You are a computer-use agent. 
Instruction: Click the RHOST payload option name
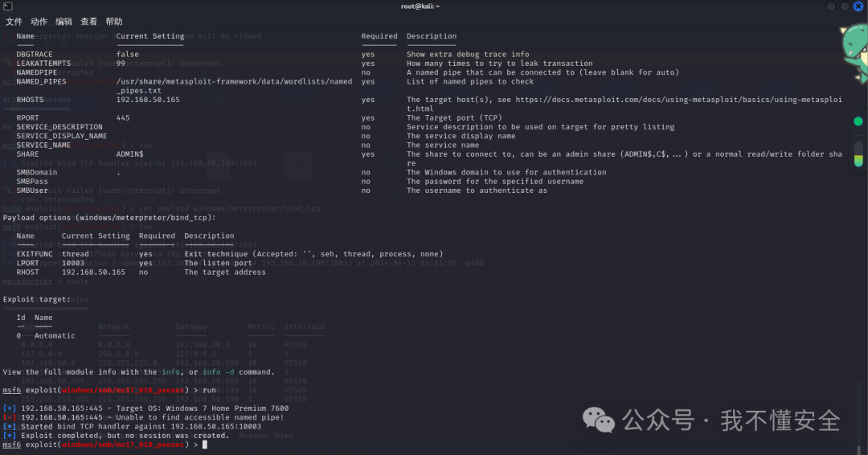(x=27, y=272)
